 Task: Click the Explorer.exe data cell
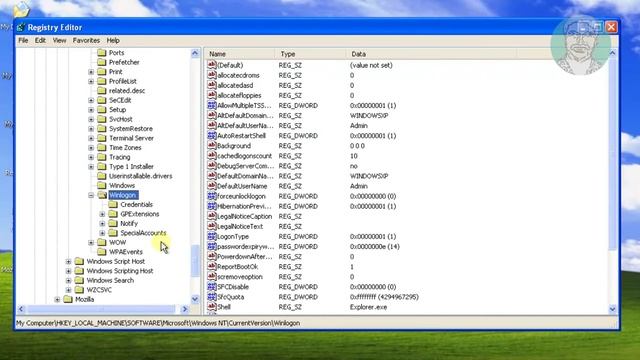click(369, 307)
